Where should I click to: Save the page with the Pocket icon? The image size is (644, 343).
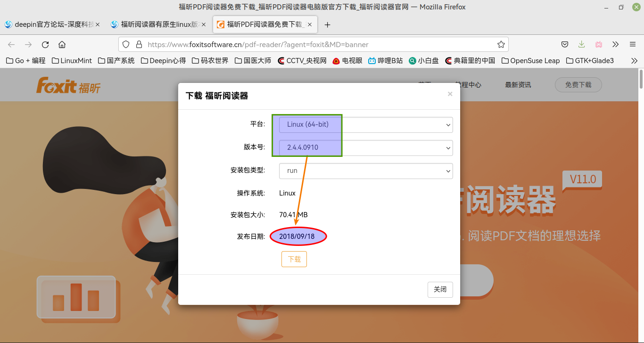(x=564, y=44)
